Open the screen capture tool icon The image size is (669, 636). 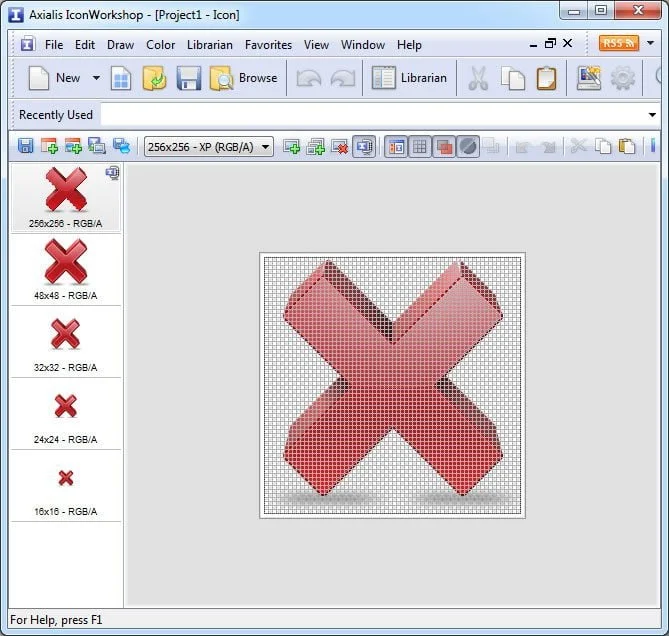click(x=589, y=78)
